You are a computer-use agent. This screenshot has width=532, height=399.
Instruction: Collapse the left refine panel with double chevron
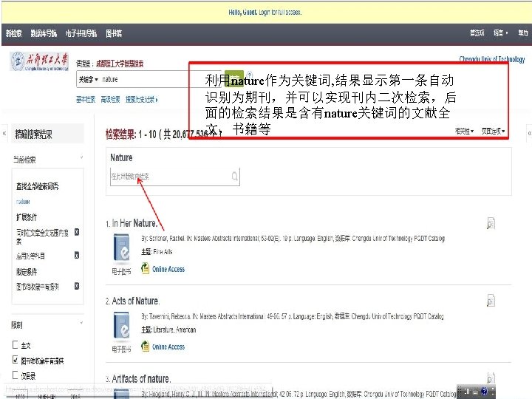pos(4,133)
